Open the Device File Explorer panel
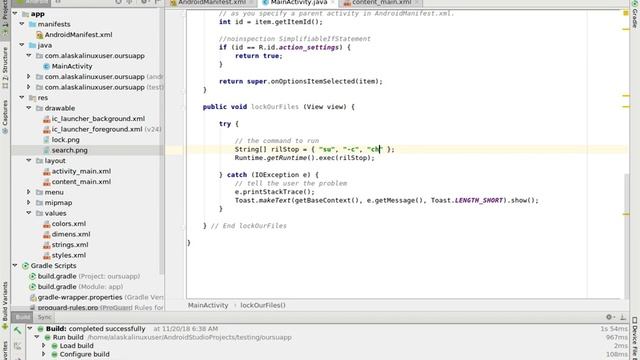This screenshot has width=640, height=360. [x=635, y=338]
